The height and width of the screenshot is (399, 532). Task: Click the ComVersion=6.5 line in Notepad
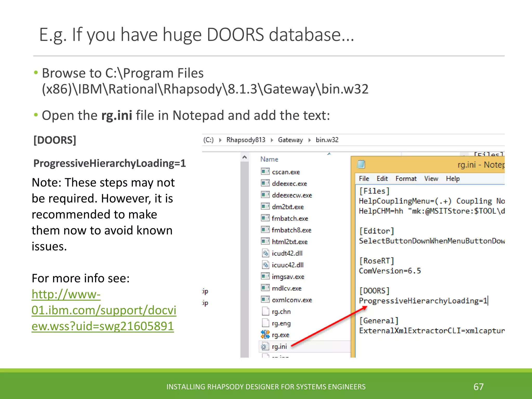390,271
